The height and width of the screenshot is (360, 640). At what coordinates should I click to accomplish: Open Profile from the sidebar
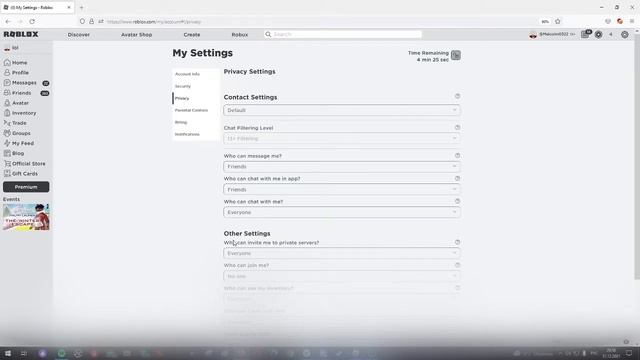(x=16, y=72)
